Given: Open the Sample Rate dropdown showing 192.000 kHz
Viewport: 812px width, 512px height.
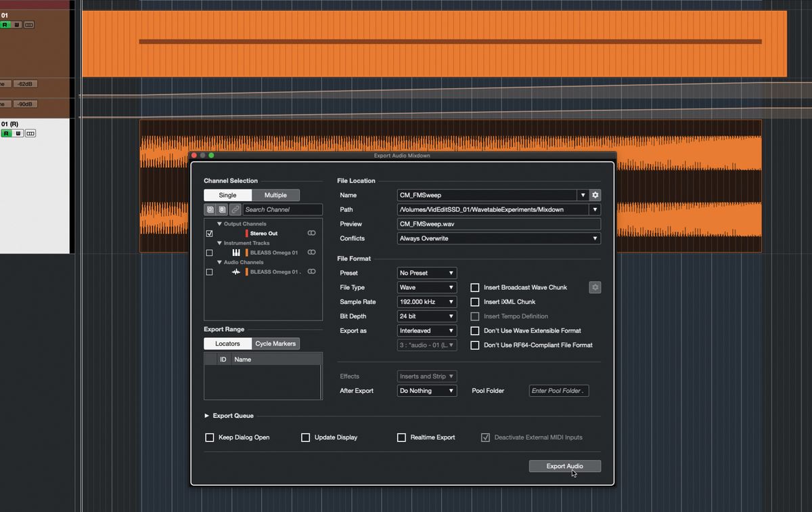Looking at the screenshot, I should coord(426,301).
